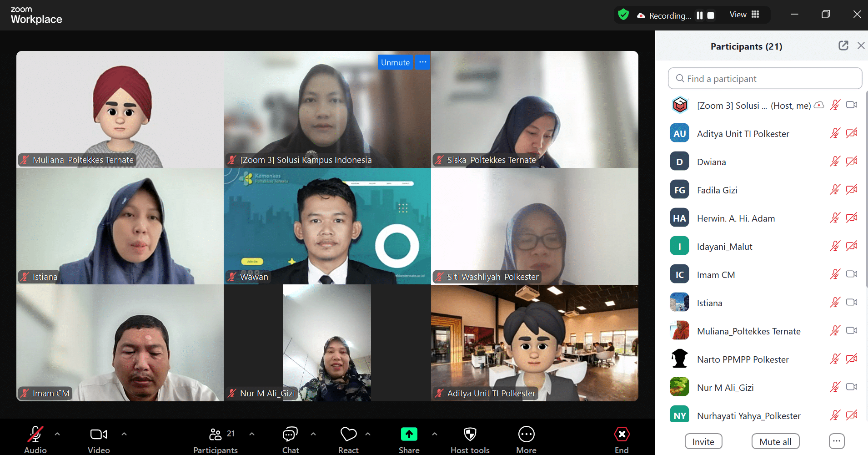Screen dimensions: 868x455
Task: Pop out the Participants panel
Action: [843, 45]
